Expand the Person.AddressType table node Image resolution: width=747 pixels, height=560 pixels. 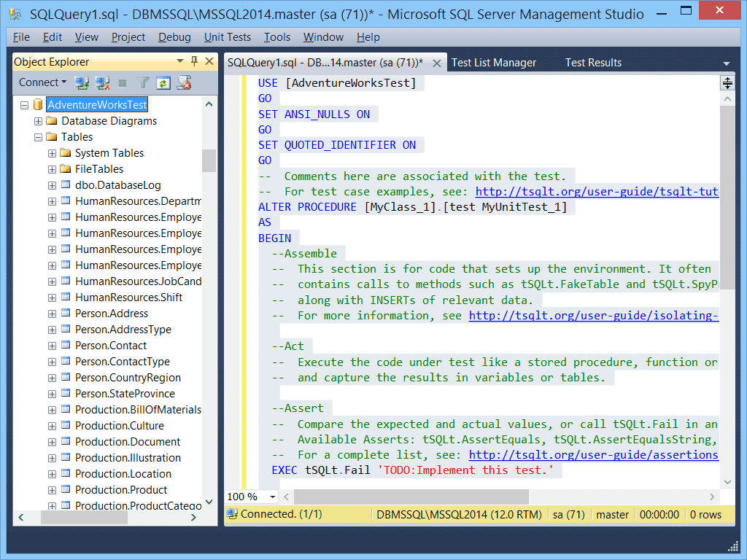click(x=52, y=330)
